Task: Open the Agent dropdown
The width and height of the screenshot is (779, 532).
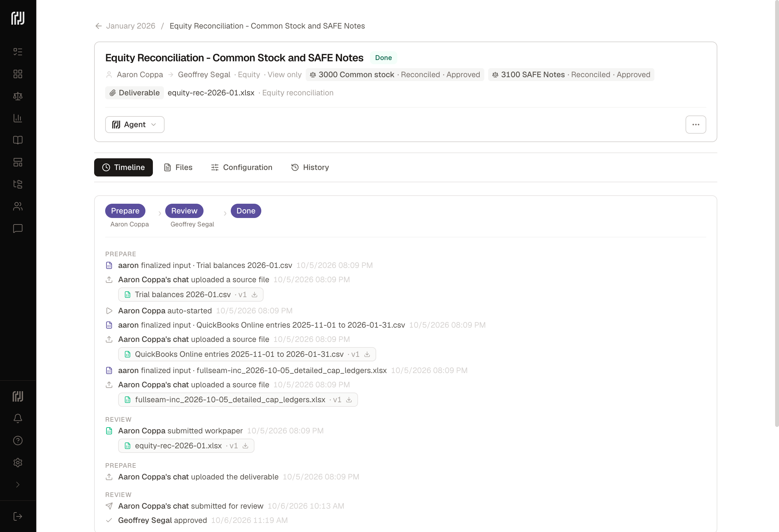Action: (135, 125)
